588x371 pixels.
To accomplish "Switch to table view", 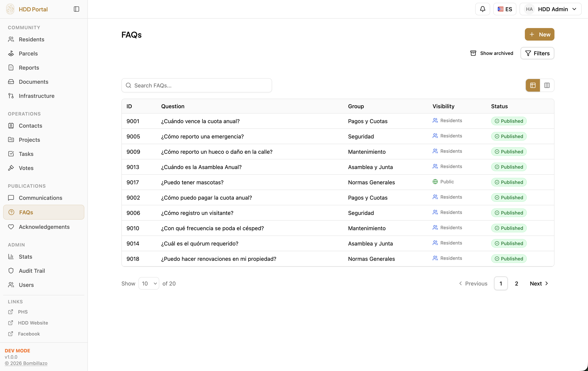I will click(533, 85).
